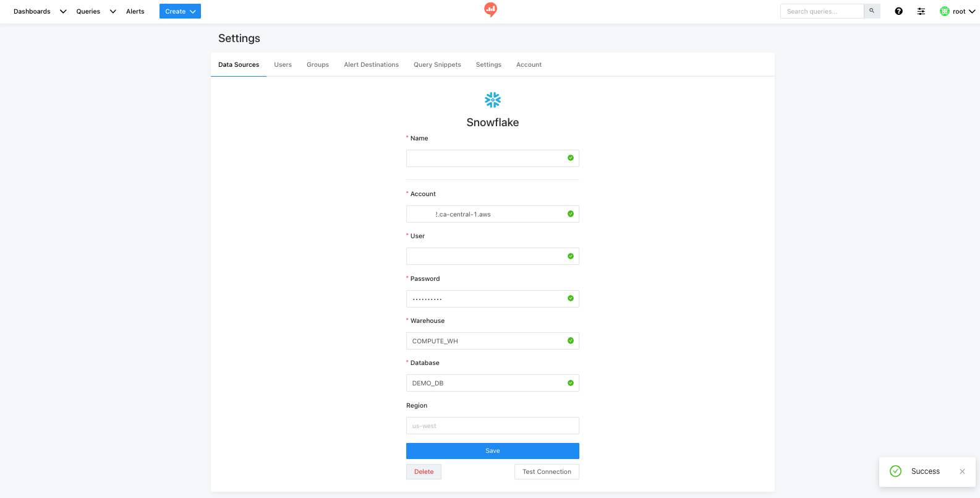Click the root user avatar icon
980x498 pixels.
pos(945,11)
